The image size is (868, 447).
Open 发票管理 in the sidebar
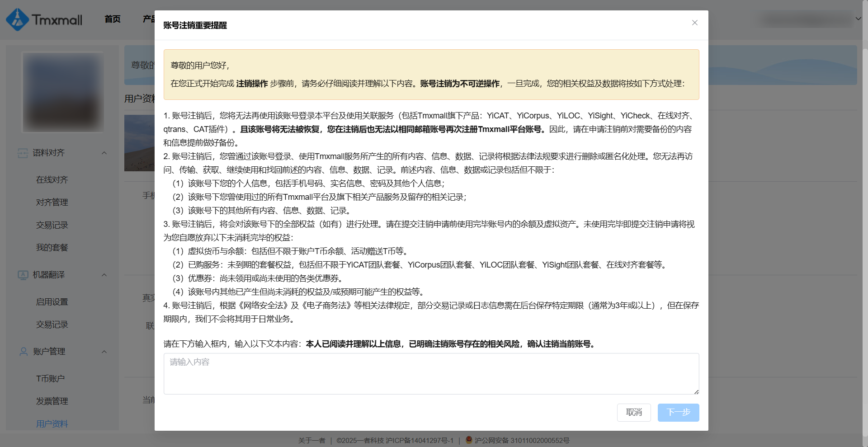point(52,401)
